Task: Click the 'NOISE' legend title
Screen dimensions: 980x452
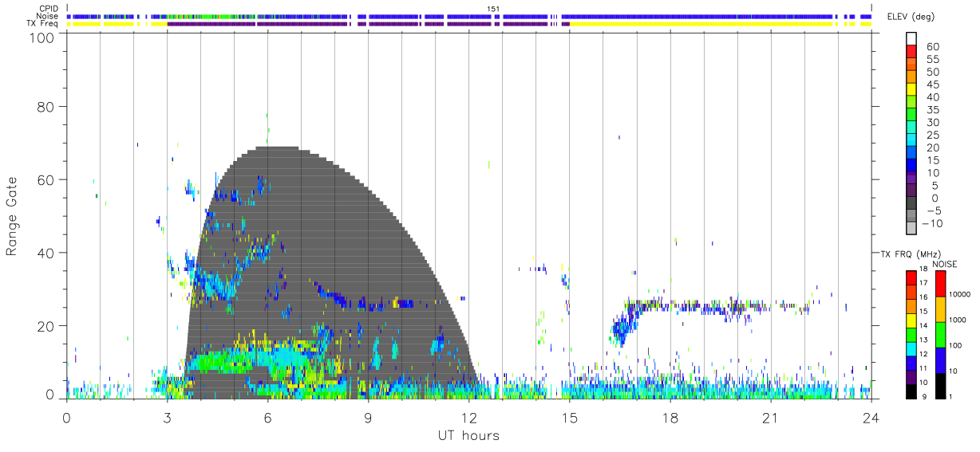Action: [x=944, y=264]
